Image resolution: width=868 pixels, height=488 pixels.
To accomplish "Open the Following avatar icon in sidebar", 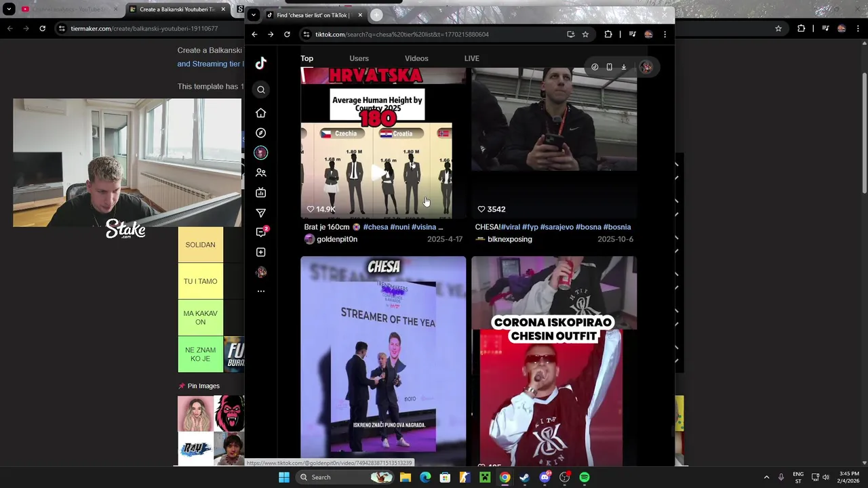I will (261, 152).
